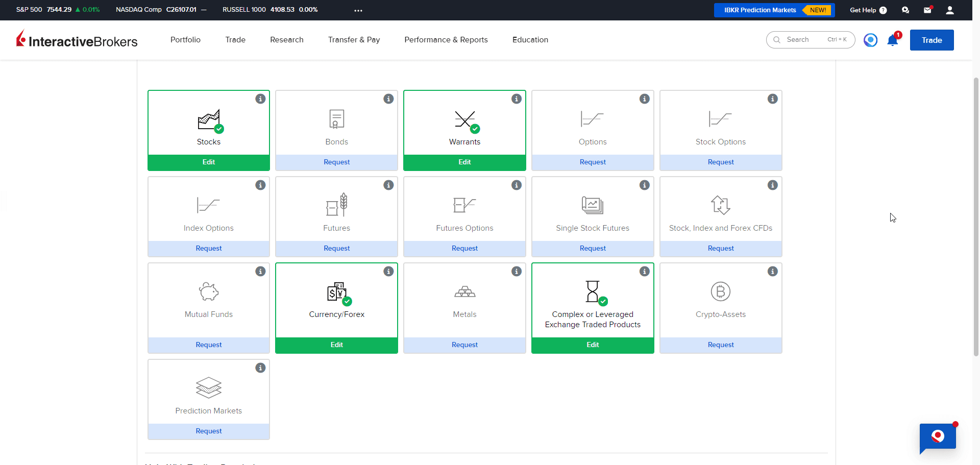
Task: Click the InteractiveBrokers logo
Action: pos(77,40)
